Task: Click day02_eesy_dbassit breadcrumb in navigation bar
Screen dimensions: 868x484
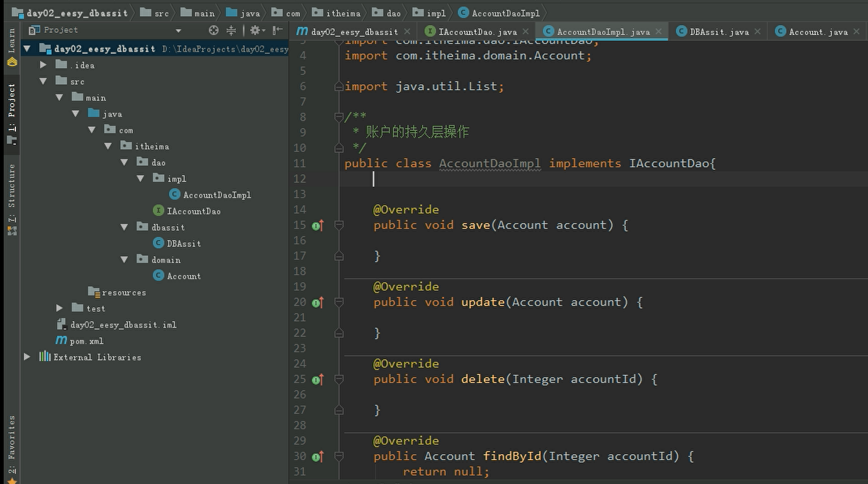Action: point(69,12)
